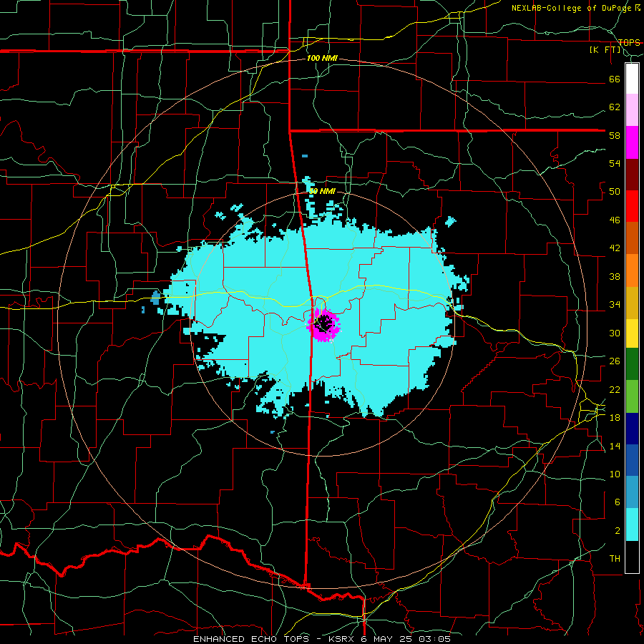Click the dark red legend swatch
The image size is (644, 644).
point(632,175)
